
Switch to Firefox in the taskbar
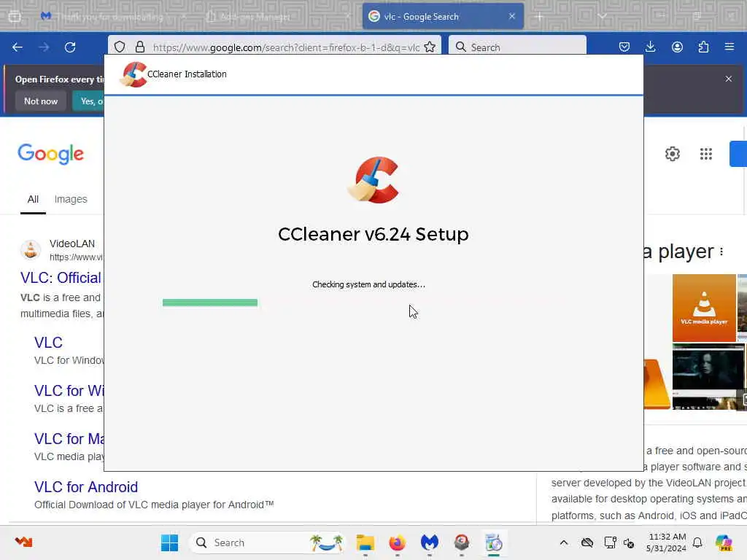[398, 542]
